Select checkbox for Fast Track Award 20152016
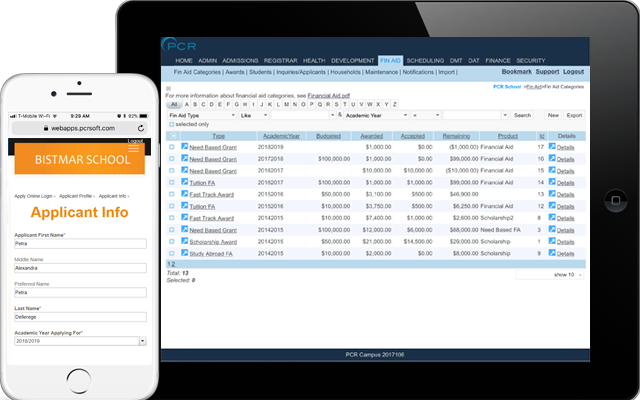Viewport: 640px width, 400px height. 172,194
